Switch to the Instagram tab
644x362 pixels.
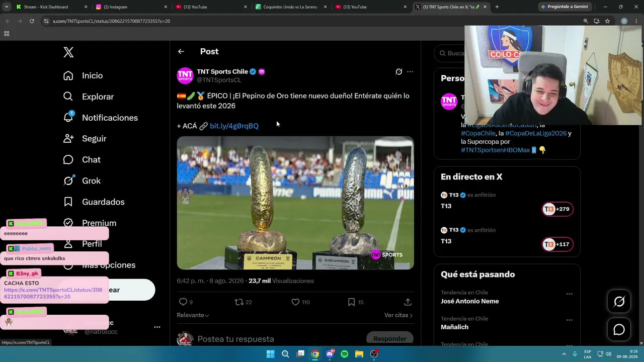coord(131,7)
